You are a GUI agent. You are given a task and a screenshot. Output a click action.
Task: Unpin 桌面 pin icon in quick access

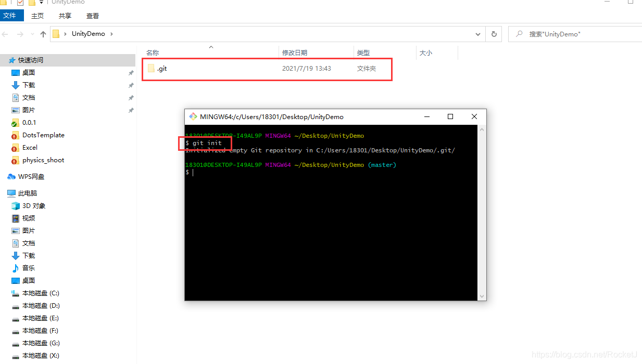131,73
